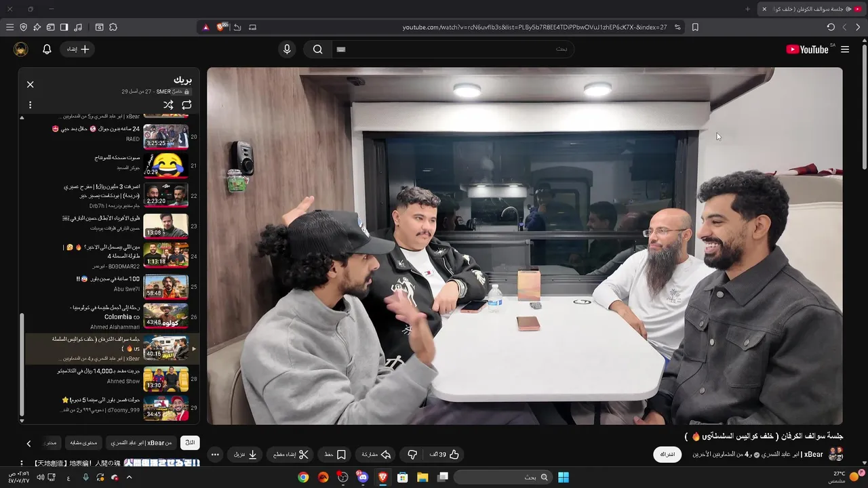Image resolution: width=868 pixels, height=488 pixels.
Task: Focus the YouTube search input field
Action: tap(453, 49)
